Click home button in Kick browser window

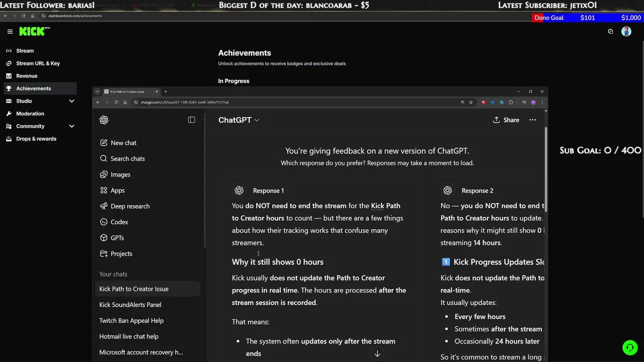click(x=33, y=16)
